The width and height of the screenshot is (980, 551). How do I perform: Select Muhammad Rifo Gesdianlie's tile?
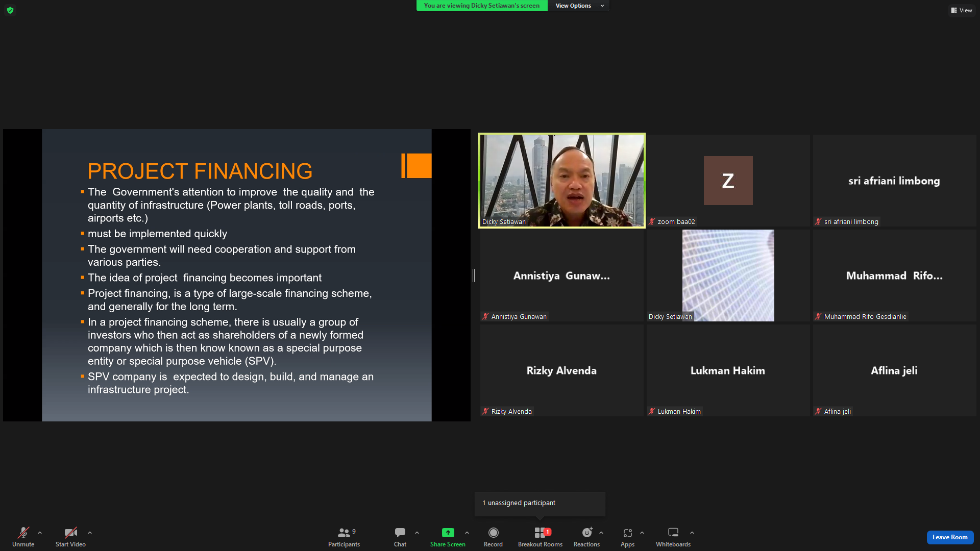(895, 275)
